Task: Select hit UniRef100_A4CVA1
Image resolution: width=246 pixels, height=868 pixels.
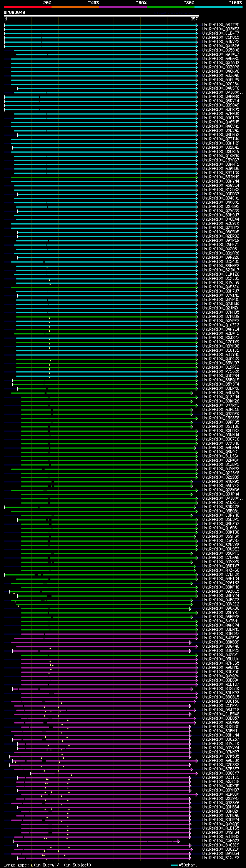Action: (221, 126)
